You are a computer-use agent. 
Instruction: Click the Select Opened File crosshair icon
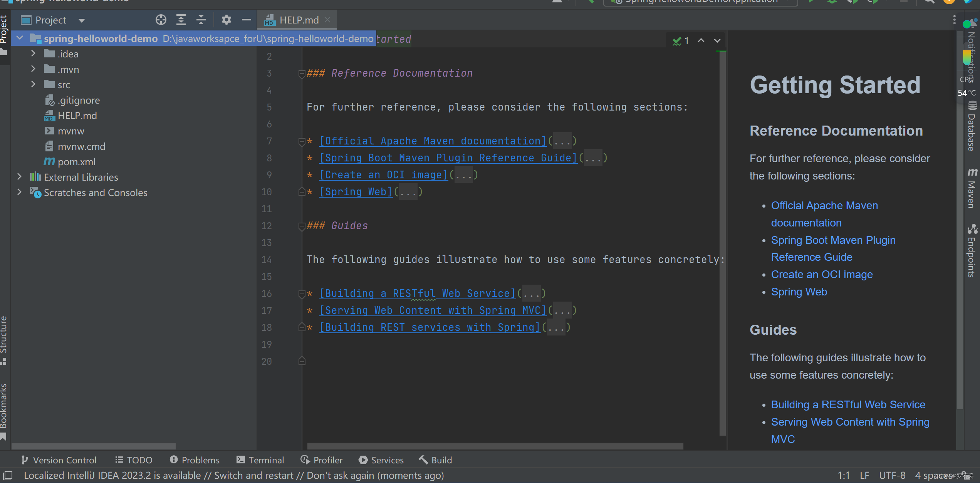[x=161, y=20]
